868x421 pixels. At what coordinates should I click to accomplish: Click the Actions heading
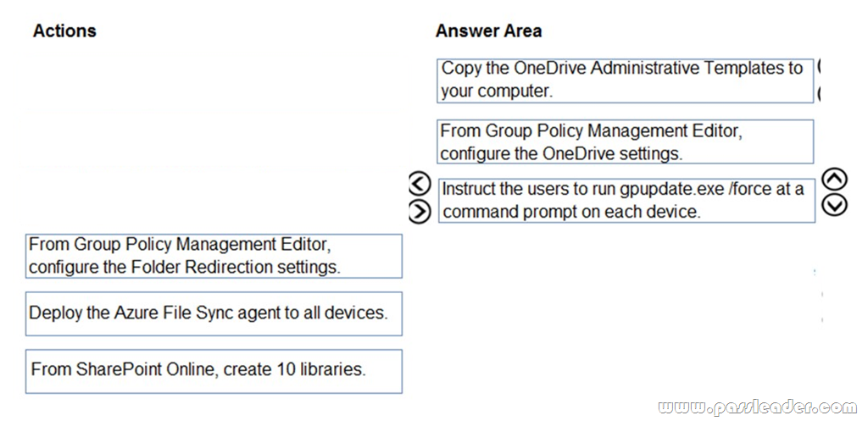(64, 30)
